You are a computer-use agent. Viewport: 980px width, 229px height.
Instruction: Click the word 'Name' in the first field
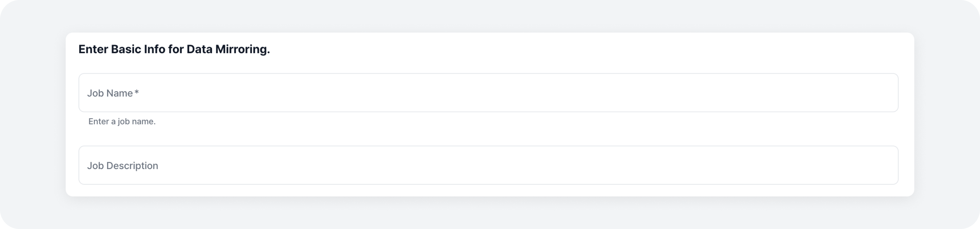119,93
